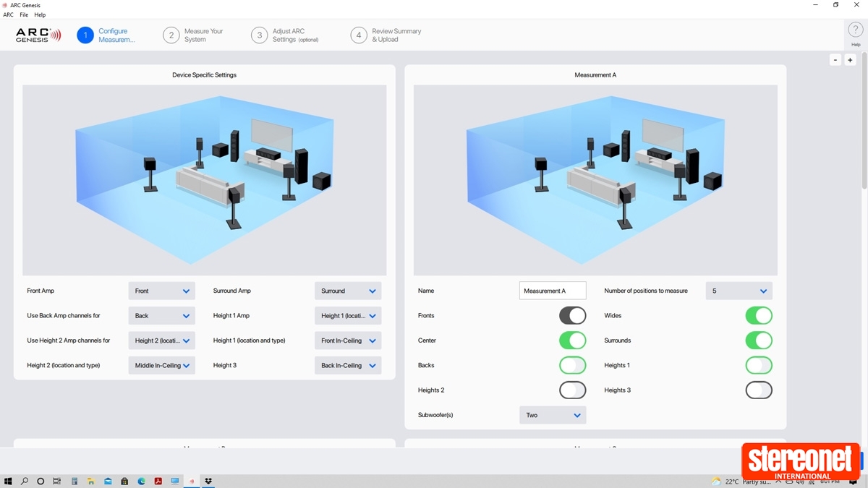
Task: Open the File menu
Action: (x=24, y=14)
